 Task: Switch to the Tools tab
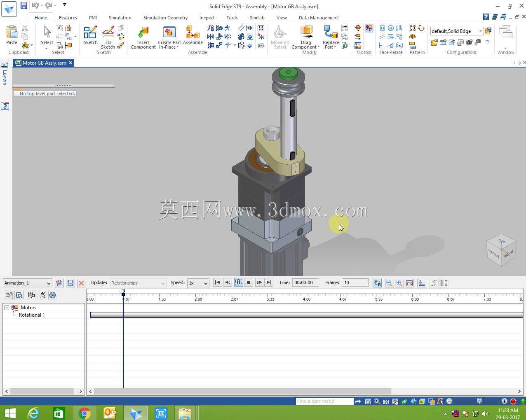[232, 18]
